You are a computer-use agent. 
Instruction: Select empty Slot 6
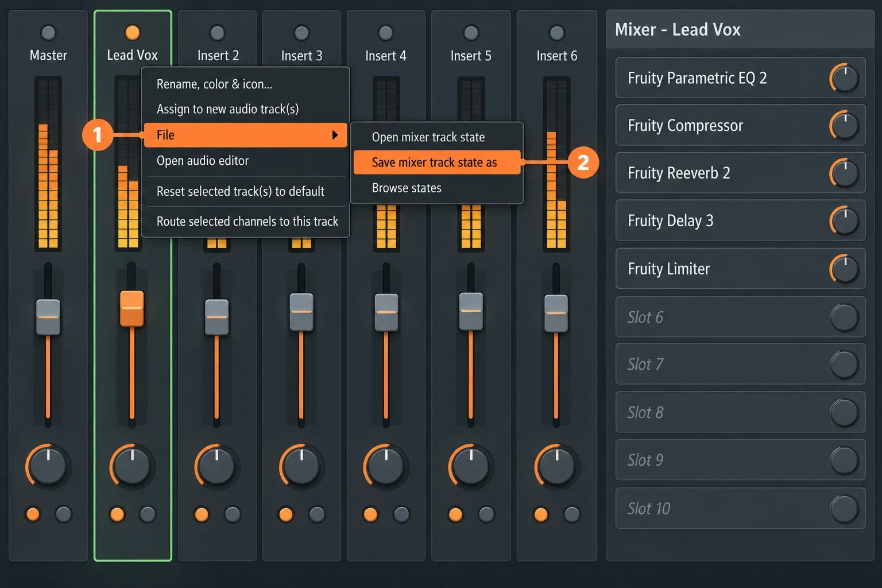(x=740, y=317)
